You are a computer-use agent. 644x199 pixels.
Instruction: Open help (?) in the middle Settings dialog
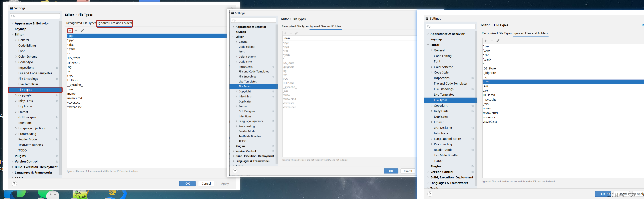[235, 171]
